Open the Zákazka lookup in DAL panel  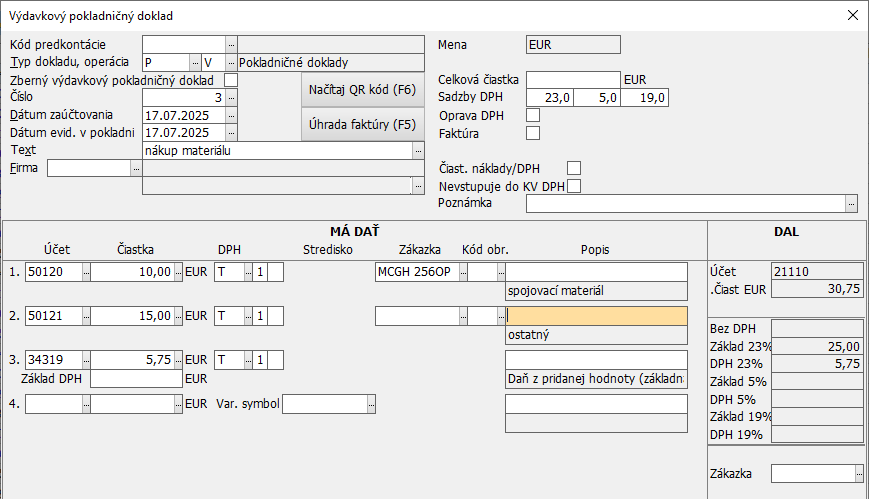click(x=856, y=473)
